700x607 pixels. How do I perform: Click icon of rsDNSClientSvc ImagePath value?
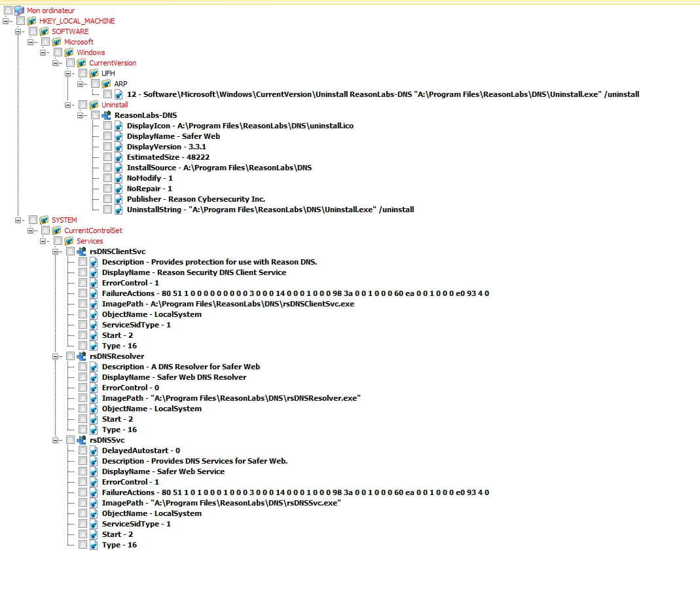point(93,304)
